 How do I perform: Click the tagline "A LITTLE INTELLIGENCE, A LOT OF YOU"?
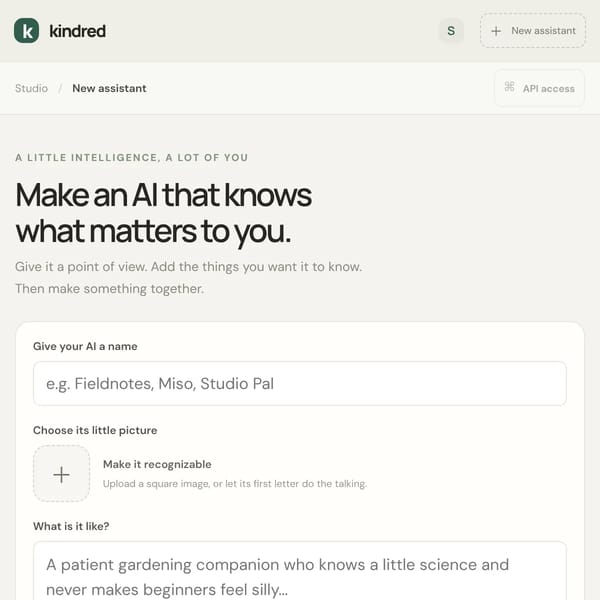132,158
